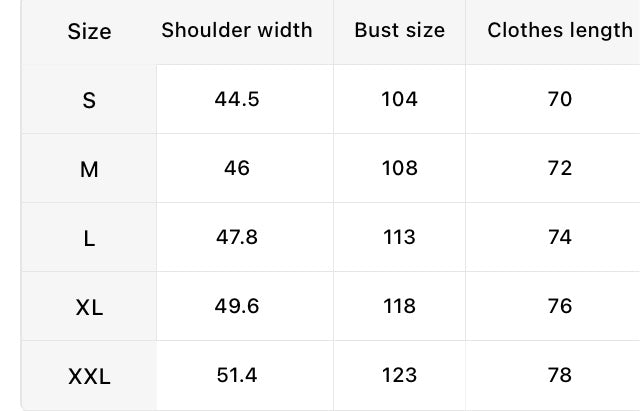Click the 70 clothes length cell
This screenshot has height=411, width=640.
pos(560,99)
